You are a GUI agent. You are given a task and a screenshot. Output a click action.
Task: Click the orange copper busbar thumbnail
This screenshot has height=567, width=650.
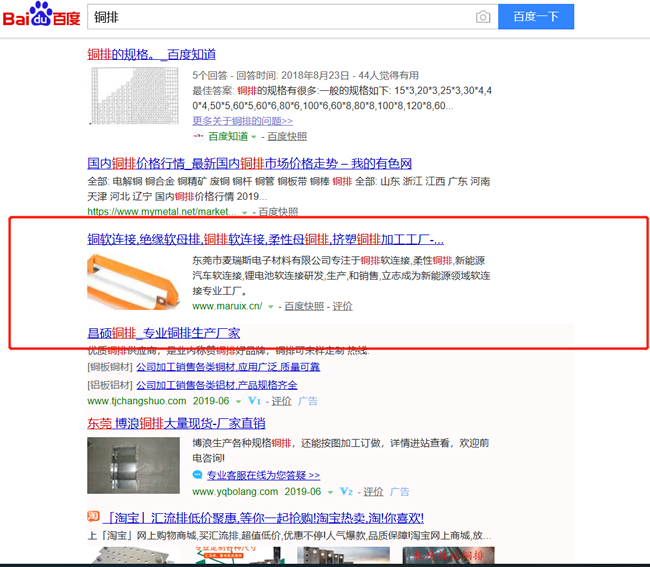click(x=133, y=282)
